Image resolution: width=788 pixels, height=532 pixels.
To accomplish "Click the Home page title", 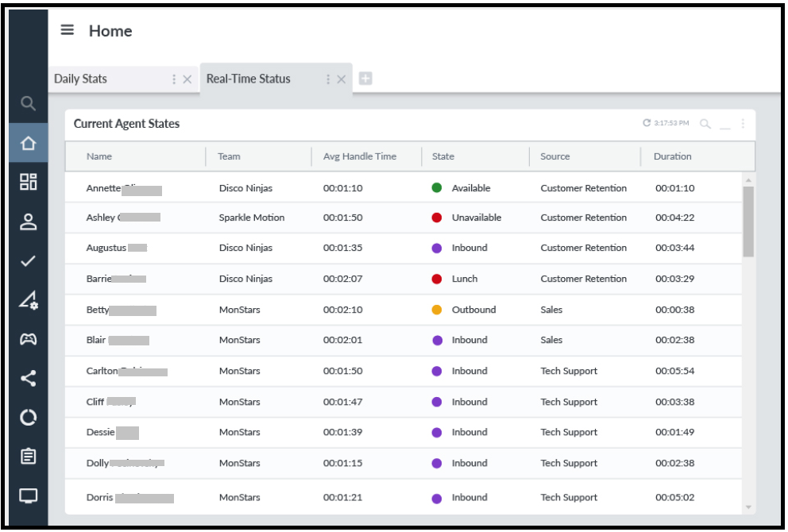I will click(110, 31).
